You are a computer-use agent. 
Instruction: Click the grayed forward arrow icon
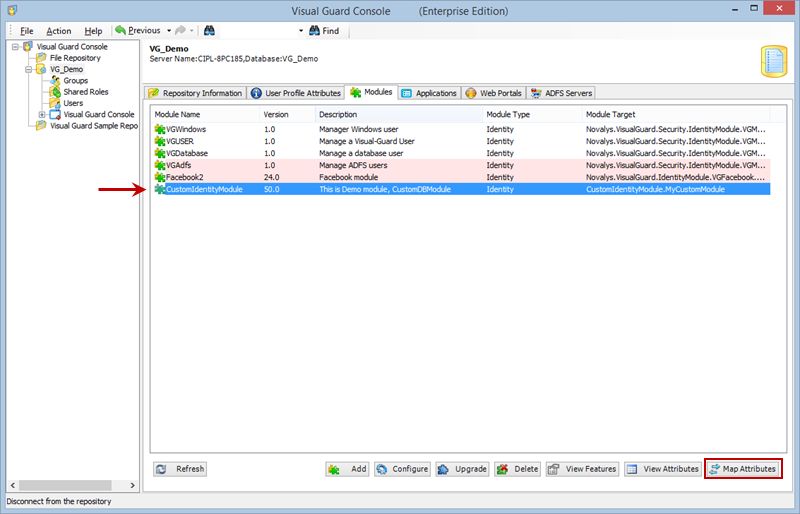(x=180, y=31)
